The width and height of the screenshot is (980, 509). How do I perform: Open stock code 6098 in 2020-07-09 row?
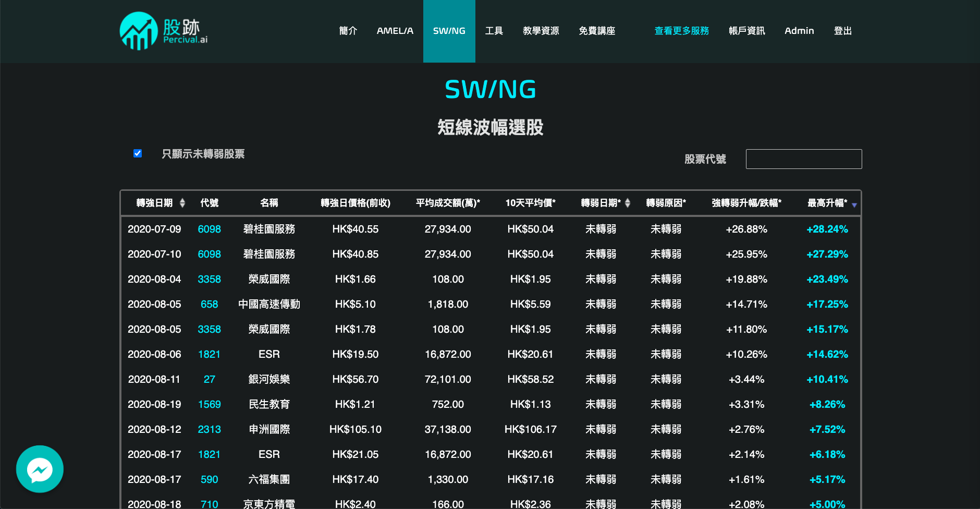[210, 229]
